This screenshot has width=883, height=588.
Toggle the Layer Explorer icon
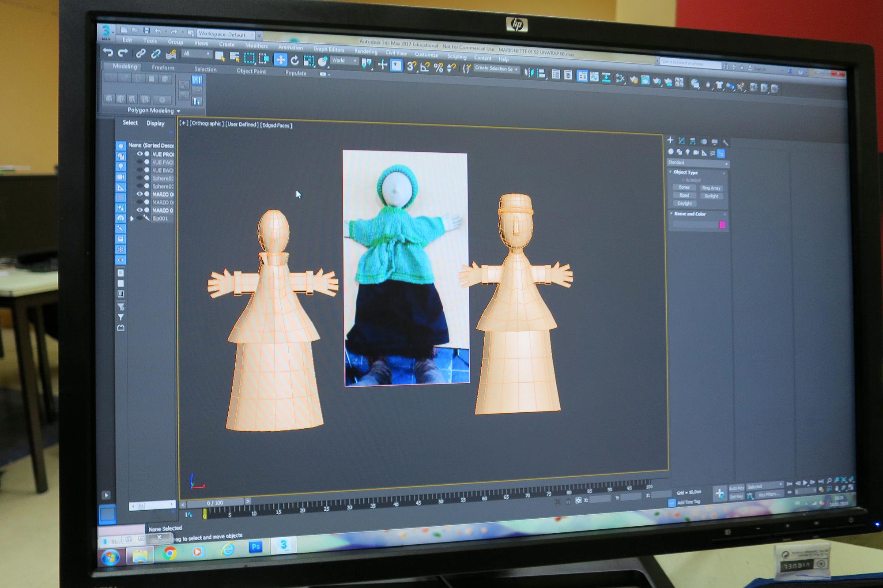tap(568, 75)
